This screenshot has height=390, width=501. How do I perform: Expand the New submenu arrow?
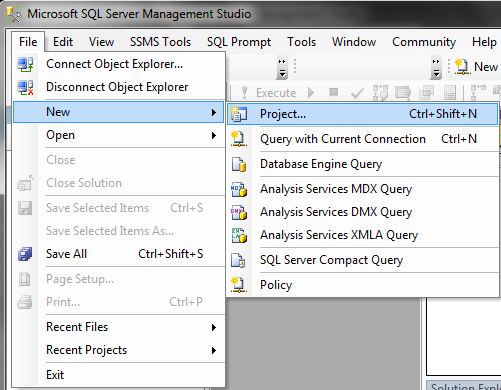pos(214,112)
